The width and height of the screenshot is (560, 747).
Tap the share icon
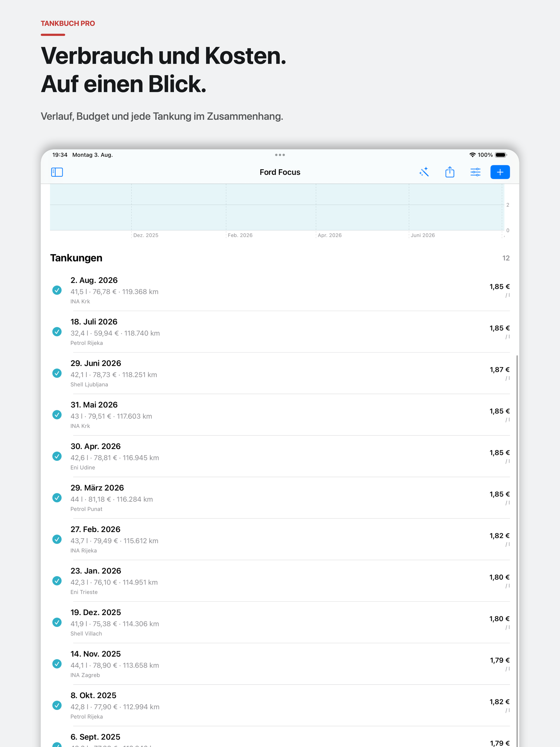point(450,172)
